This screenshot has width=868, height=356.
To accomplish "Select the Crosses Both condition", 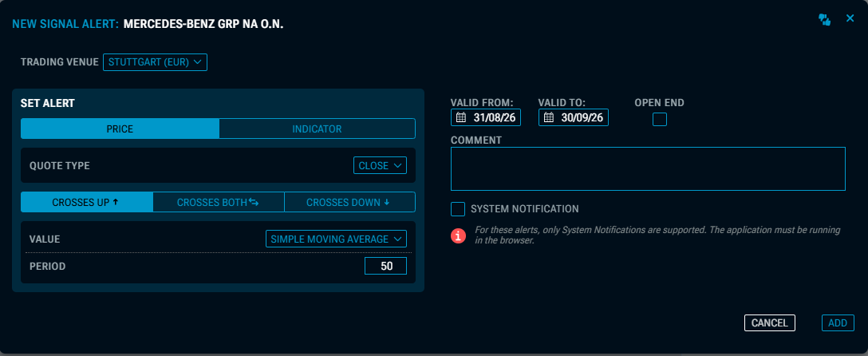I will [218, 202].
